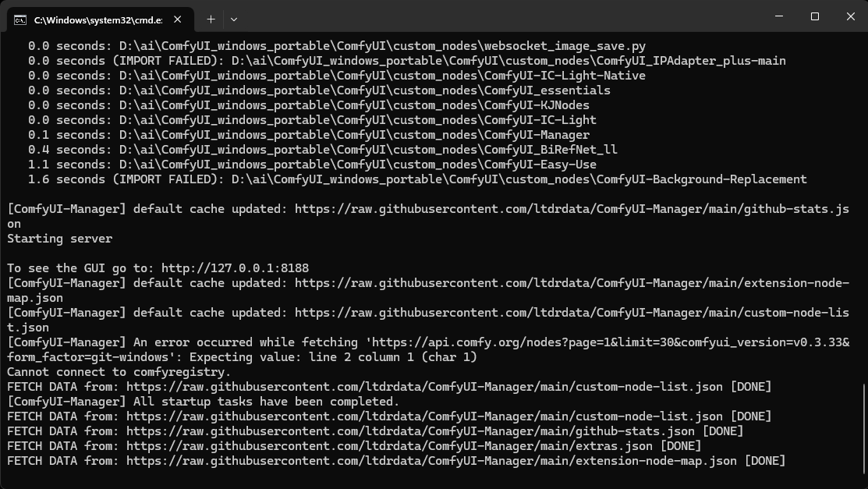Close the terminal window
The image size is (868, 489).
tap(850, 17)
